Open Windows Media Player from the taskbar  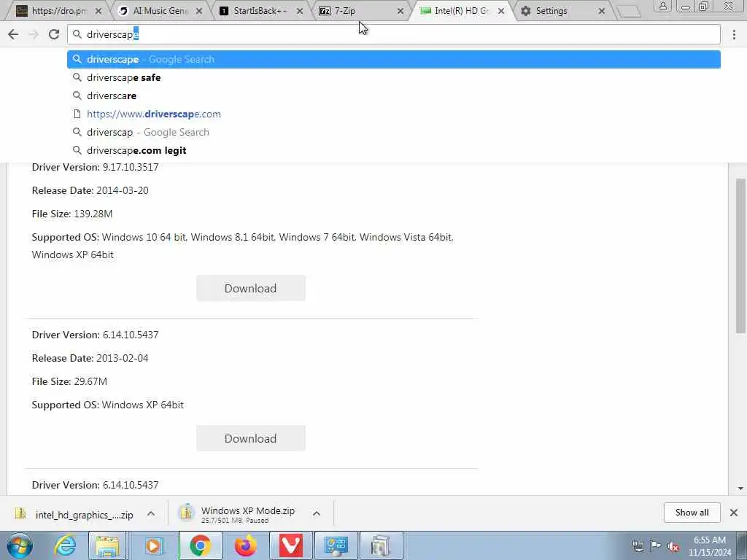point(154,545)
